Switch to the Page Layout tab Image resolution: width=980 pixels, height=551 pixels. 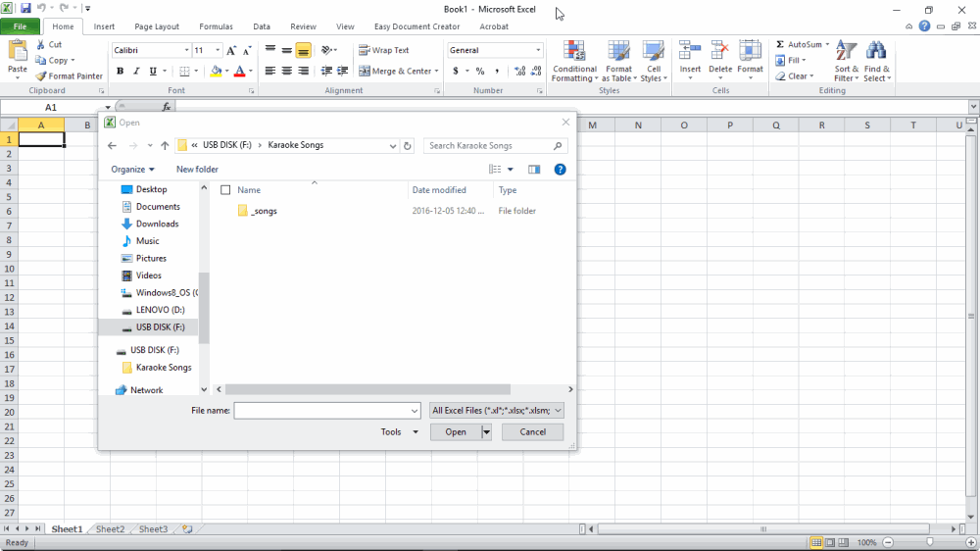(x=156, y=26)
